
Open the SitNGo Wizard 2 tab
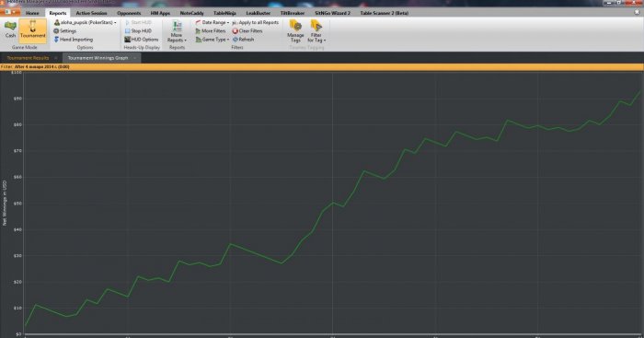(333, 13)
